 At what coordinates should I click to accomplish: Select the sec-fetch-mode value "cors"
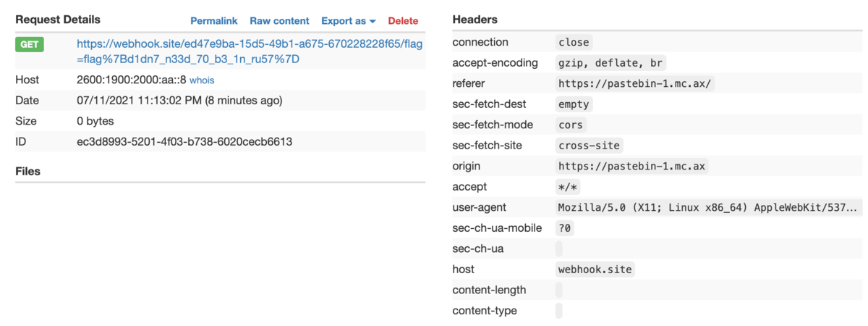tap(571, 125)
